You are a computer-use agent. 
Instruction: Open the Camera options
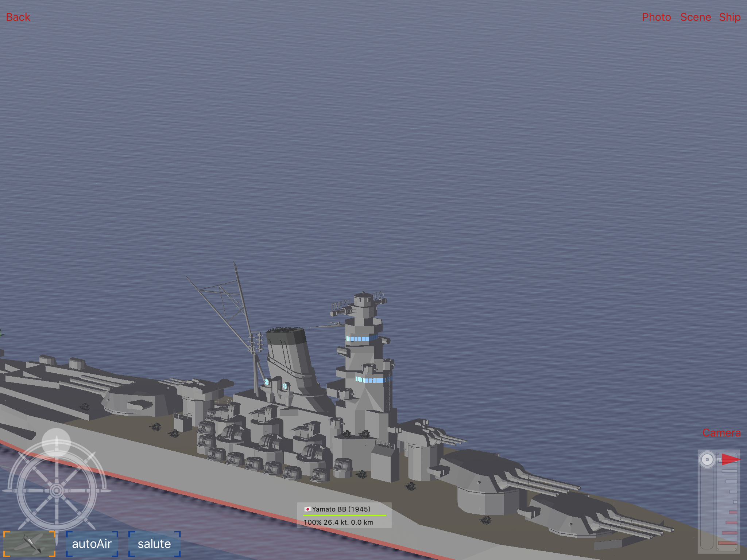(721, 433)
